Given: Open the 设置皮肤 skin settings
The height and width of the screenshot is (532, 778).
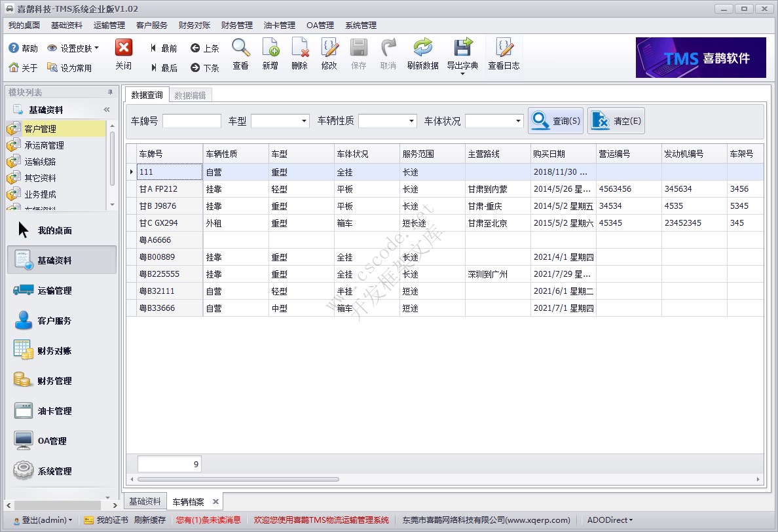Looking at the screenshot, I should (73, 48).
